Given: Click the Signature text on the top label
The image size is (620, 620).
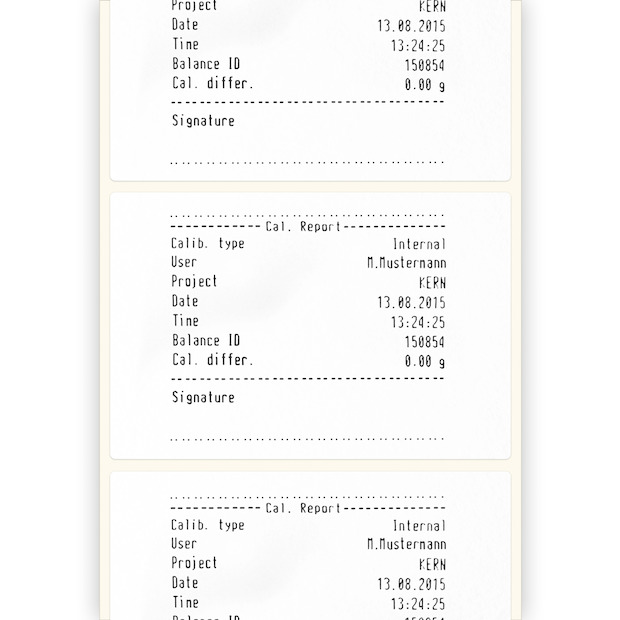Looking at the screenshot, I should coord(203,120).
